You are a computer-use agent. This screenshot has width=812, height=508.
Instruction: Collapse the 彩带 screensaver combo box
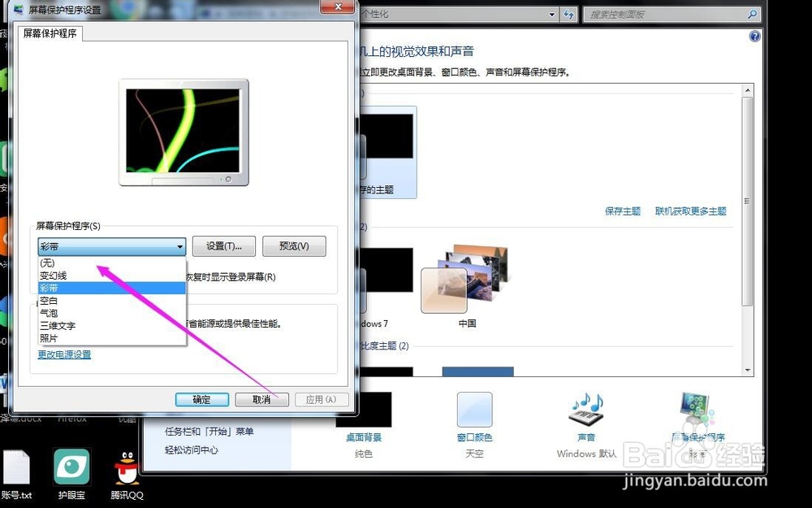coord(179,247)
